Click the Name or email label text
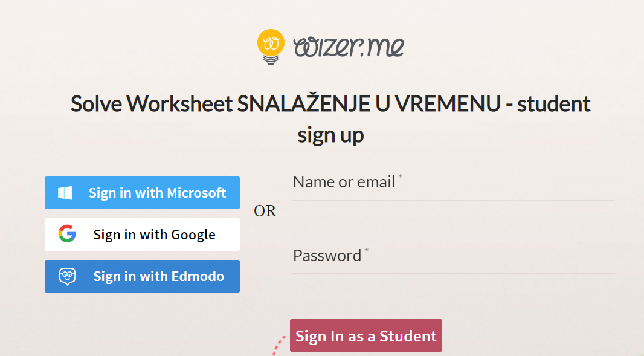 [x=344, y=182]
